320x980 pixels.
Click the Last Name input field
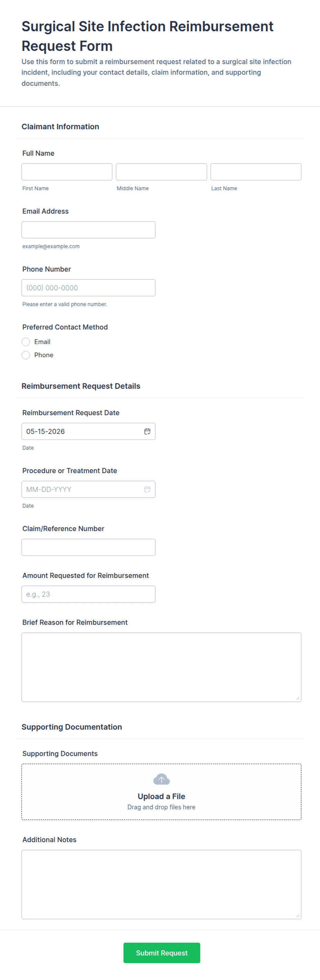coord(256,172)
